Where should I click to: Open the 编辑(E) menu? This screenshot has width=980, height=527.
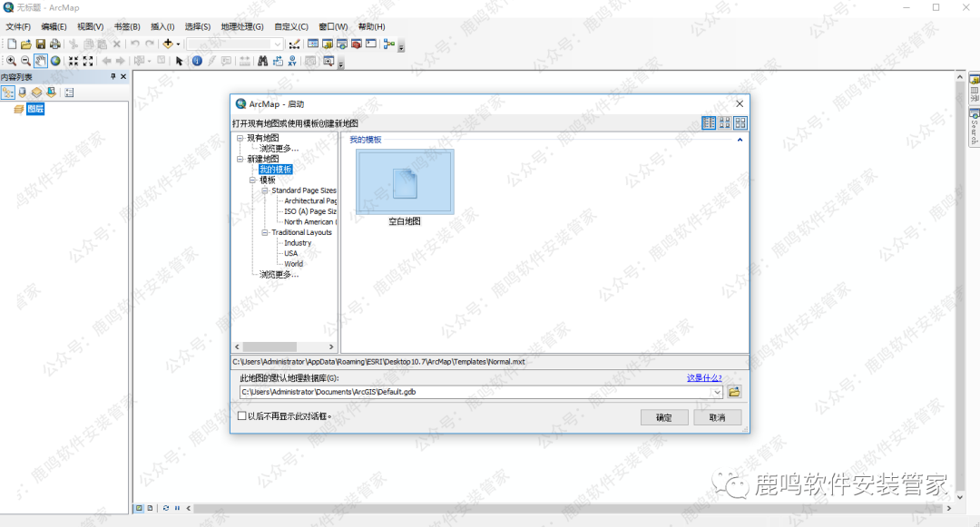54,27
